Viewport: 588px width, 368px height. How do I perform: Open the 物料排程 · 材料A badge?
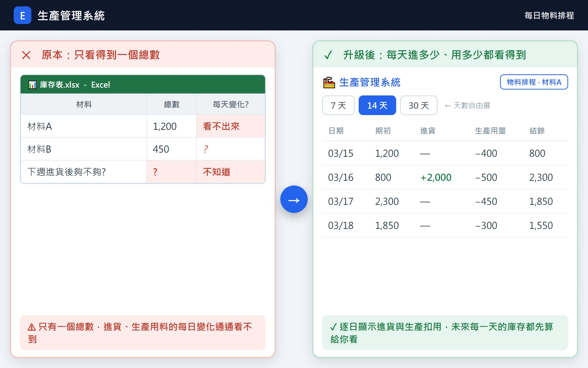(x=534, y=82)
